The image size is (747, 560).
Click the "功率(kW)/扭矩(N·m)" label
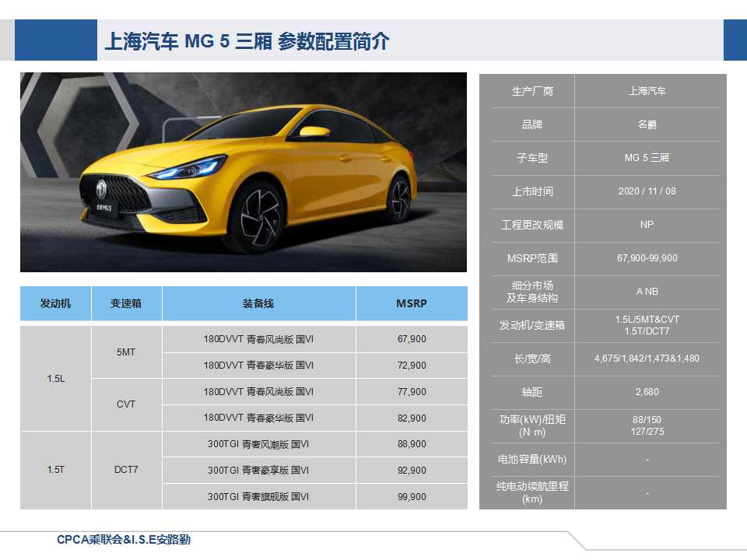tap(532, 425)
